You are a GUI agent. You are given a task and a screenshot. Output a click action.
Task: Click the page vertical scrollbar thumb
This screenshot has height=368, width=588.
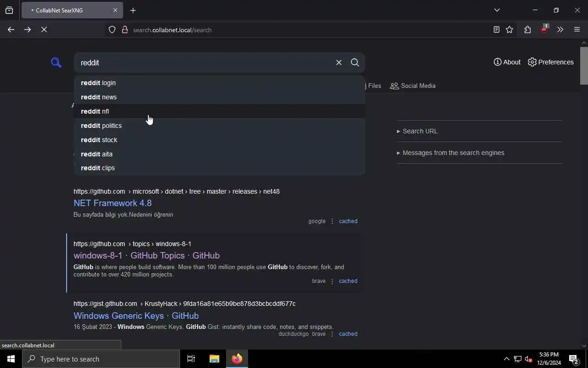pyautogui.click(x=584, y=65)
